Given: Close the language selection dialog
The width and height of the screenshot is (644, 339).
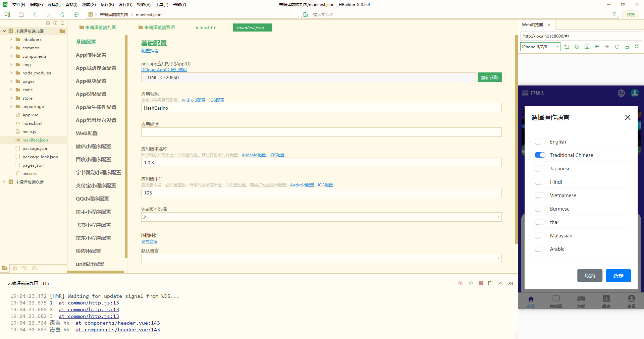Looking at the screenshot, I should click(x=628, y=117).
